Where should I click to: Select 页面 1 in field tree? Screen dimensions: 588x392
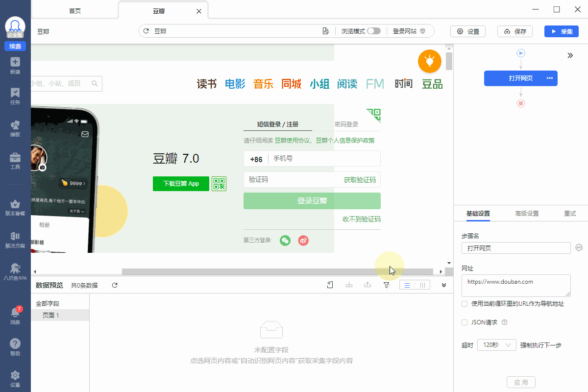60,315
